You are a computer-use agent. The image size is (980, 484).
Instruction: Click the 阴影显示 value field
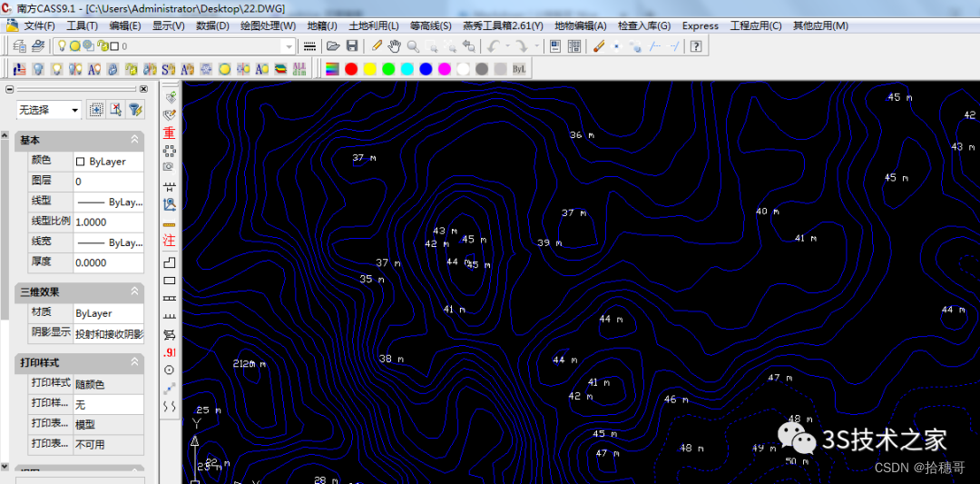click(109, 333)
